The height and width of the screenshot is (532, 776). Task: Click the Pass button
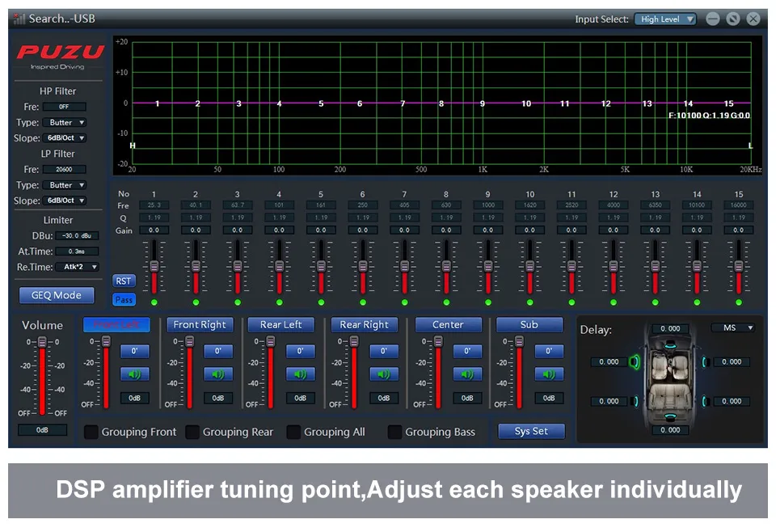point(123,299)
